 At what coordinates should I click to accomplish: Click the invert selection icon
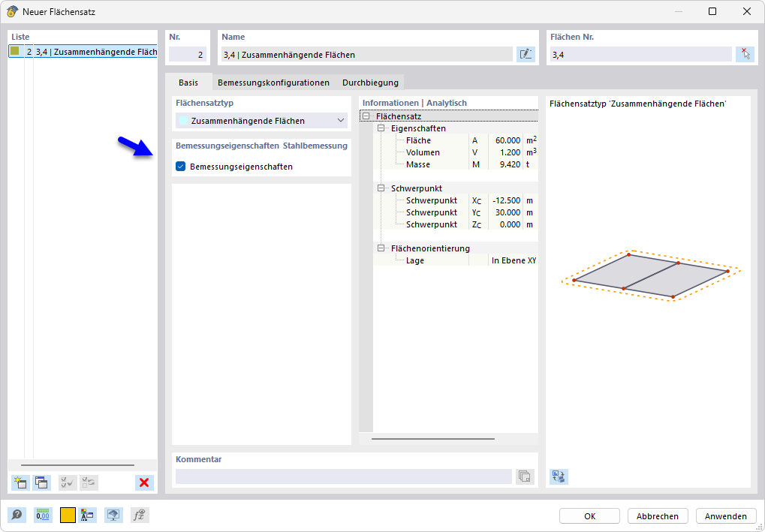(89, 482)
